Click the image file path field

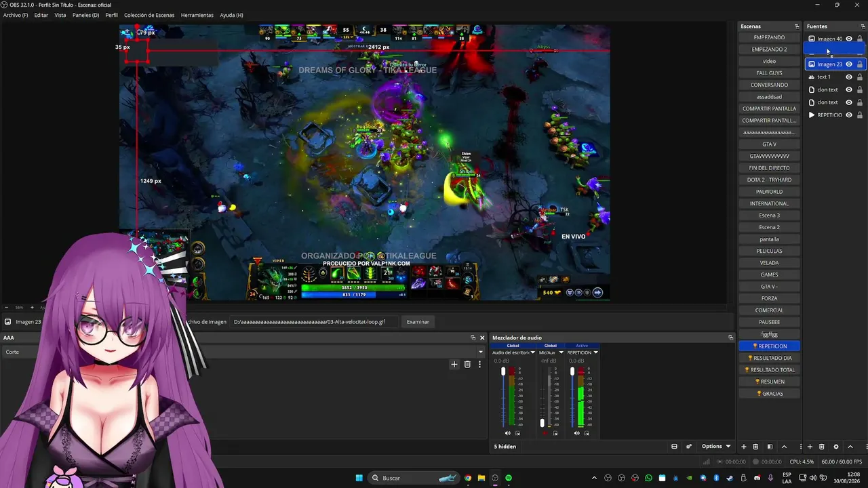click(x=313, y=322)
